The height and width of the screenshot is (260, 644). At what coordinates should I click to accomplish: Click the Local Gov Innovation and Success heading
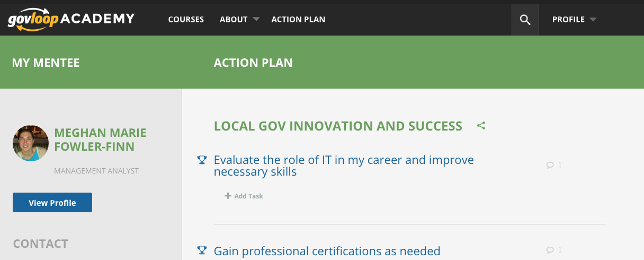[338, 126]
